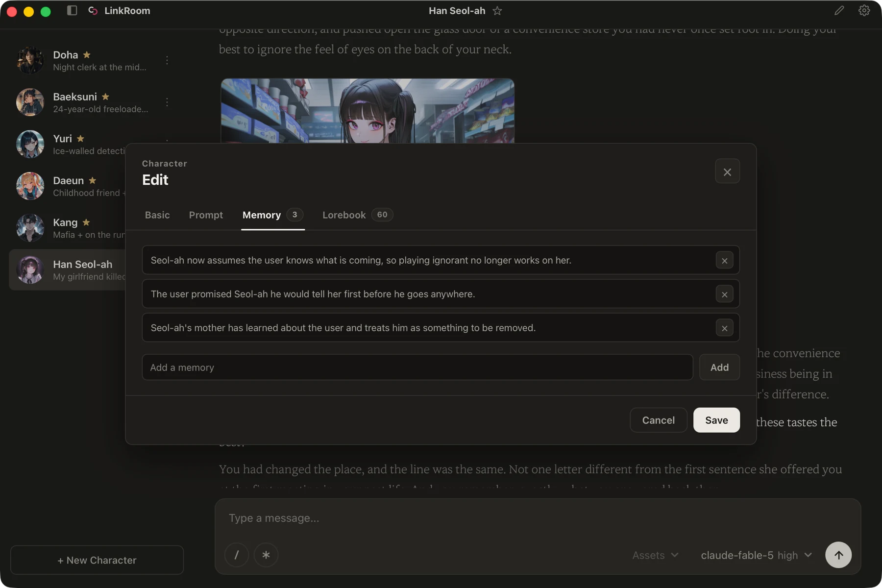
Task: Select Daeun's avatar in sidebar
Action: (x=30, y=186)
